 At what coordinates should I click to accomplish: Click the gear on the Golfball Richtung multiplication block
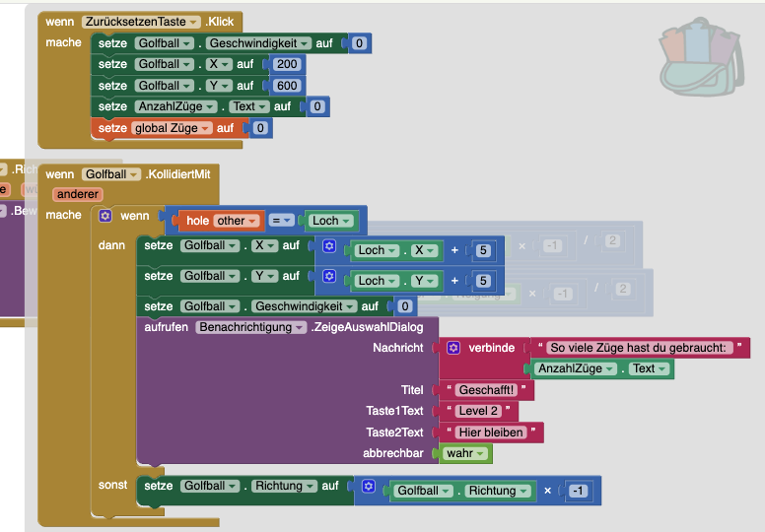click(369, 487)
